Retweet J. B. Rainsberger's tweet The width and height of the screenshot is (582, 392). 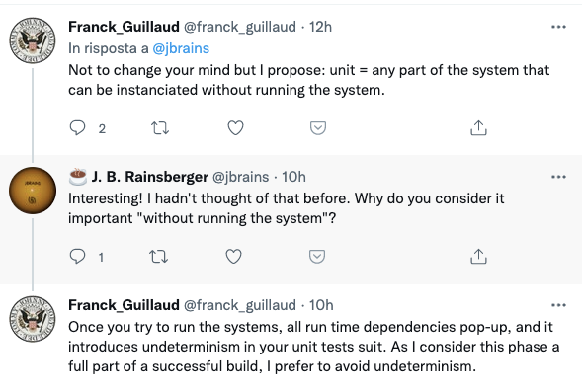pos(158,257)
